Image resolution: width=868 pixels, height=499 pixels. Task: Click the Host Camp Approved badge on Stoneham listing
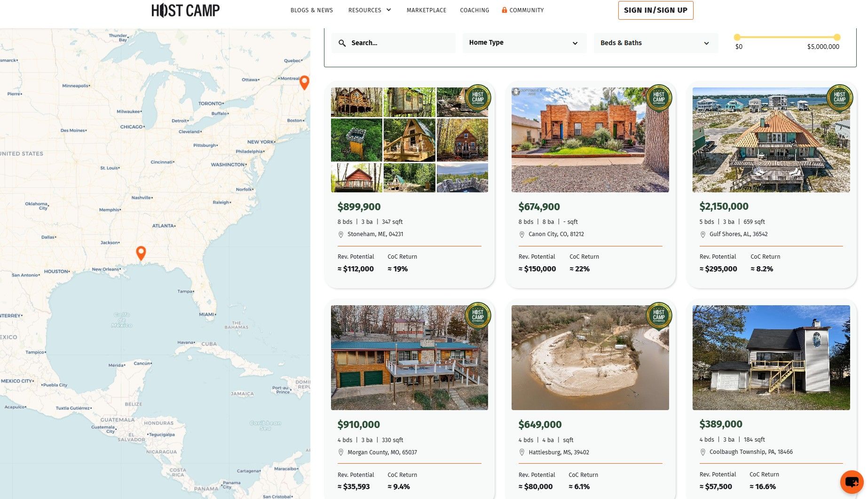pyautogui.click(x=478, y=97)
